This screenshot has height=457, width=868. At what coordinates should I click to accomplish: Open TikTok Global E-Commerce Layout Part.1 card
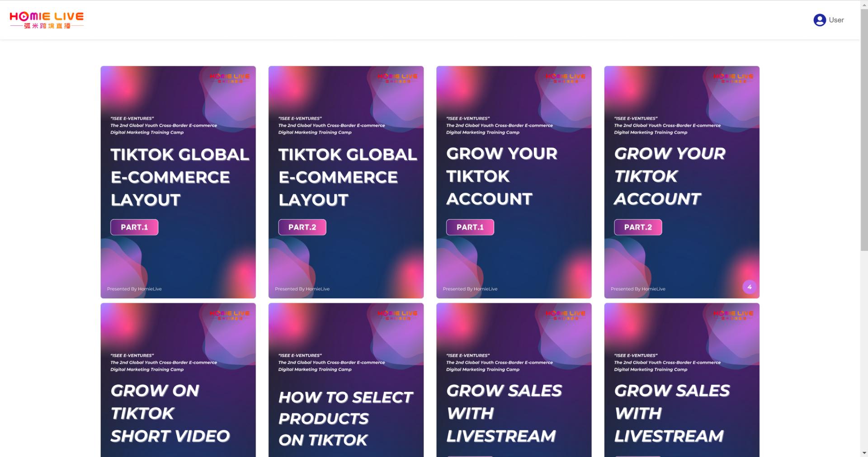pos(178,182)
